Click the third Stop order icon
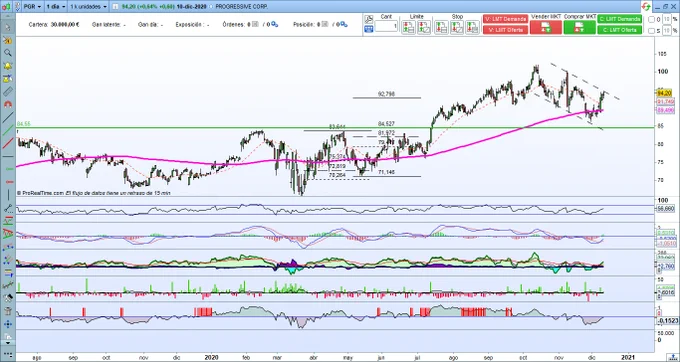 (x=472, y=27)
